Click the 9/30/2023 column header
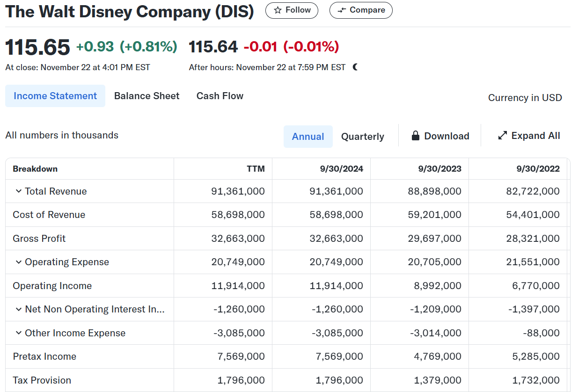This screenshot has width=571, height=392. [439, 169]
